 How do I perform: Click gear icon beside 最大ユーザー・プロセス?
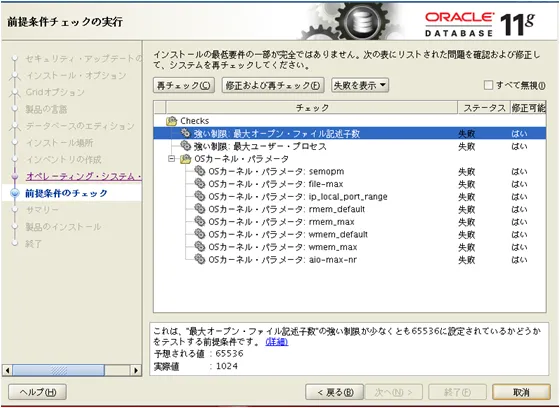click(x=185, y=146)
